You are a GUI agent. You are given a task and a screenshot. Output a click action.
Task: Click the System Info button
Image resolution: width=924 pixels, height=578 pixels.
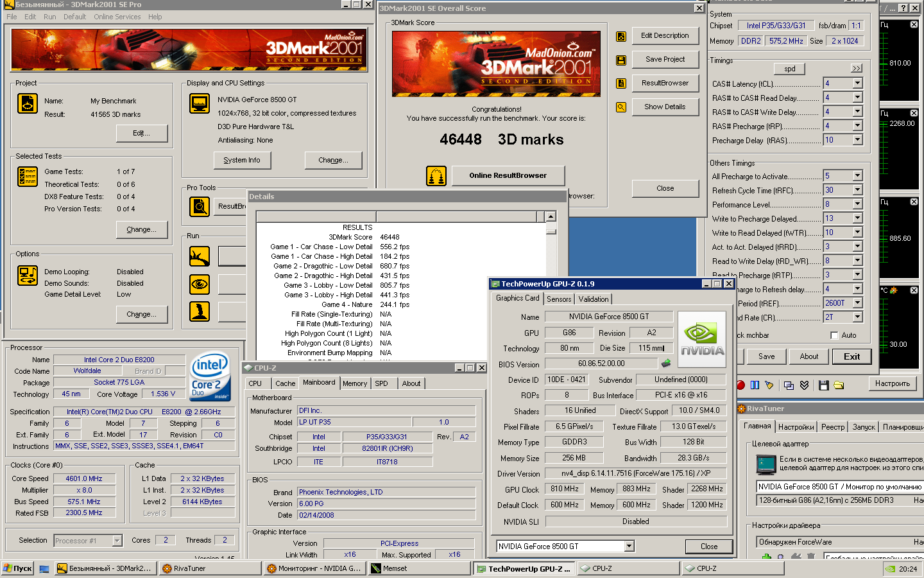(x=242, y=160)
